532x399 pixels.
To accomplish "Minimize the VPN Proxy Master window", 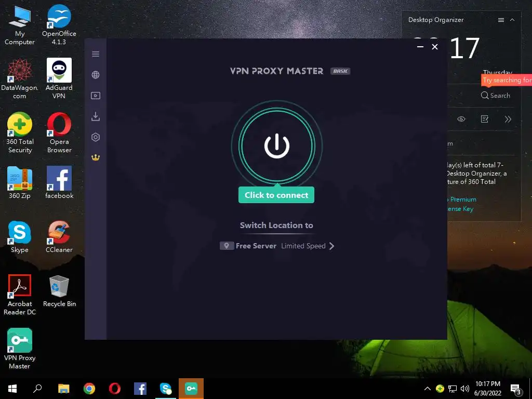I will pyautogui.click(x=420, y=46).
